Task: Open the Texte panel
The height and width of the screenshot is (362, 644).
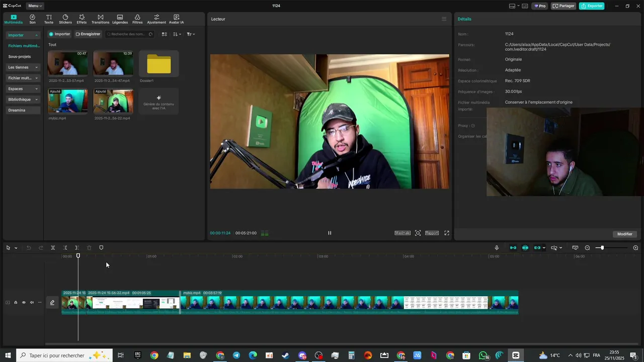Action: click(49, 19)
